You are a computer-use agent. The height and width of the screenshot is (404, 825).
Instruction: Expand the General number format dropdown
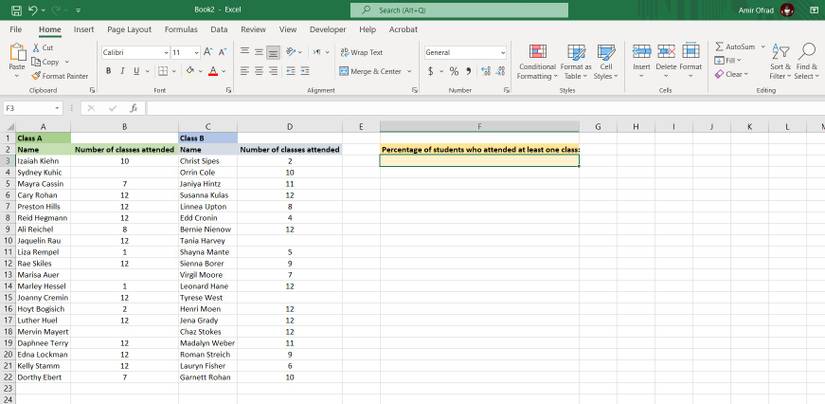coord(502,52)
